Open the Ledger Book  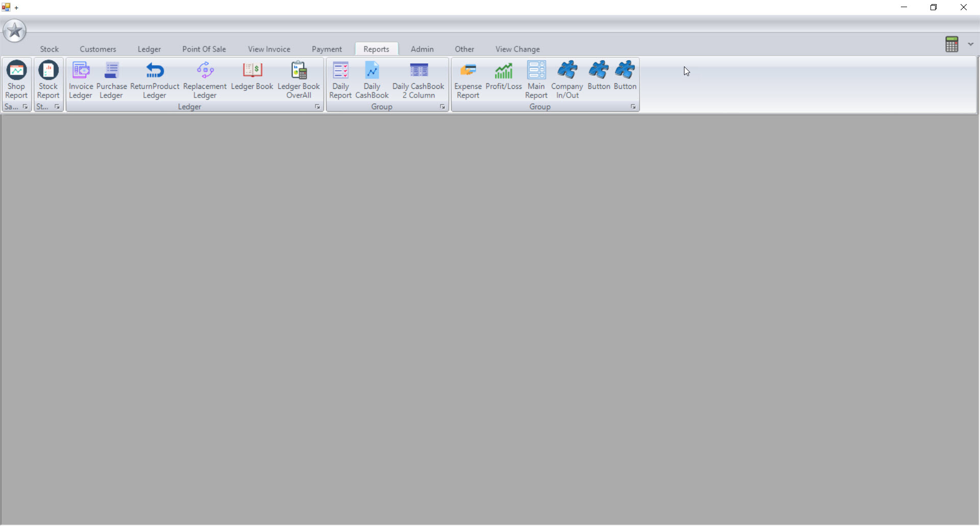(x=252, y=80)
